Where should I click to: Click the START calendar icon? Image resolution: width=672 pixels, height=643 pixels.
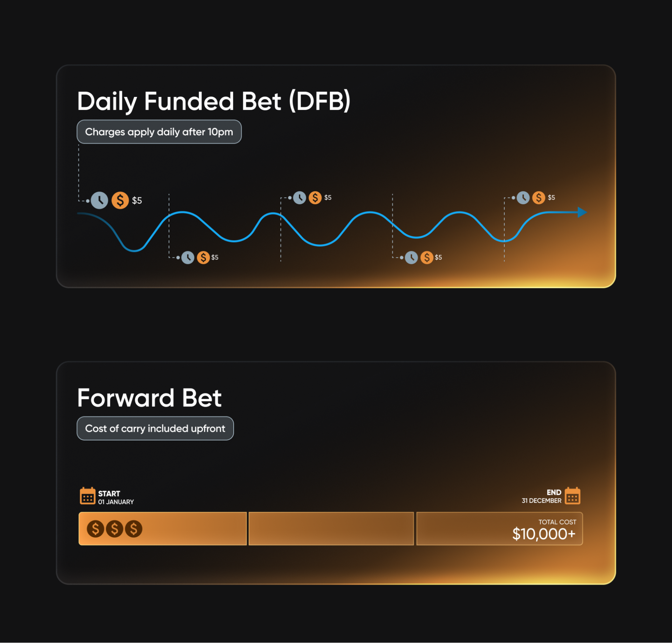(87, 496)
